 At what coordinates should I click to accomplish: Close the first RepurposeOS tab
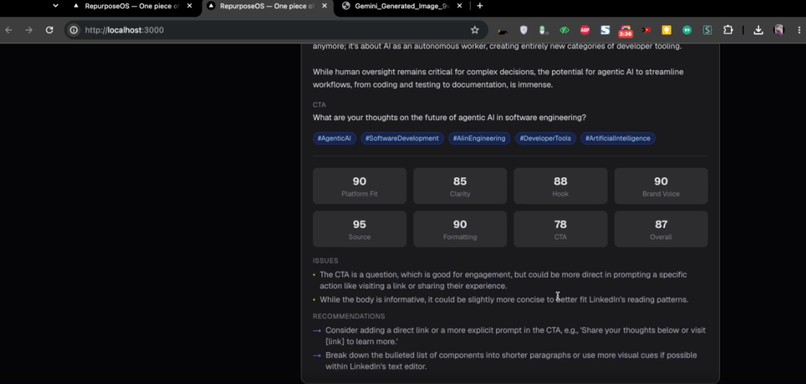point(189,6)
